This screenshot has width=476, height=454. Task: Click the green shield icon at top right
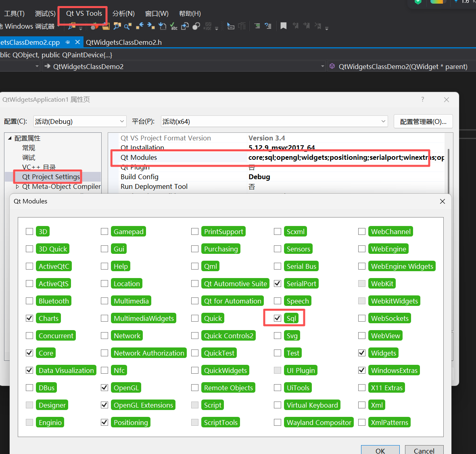418,2
